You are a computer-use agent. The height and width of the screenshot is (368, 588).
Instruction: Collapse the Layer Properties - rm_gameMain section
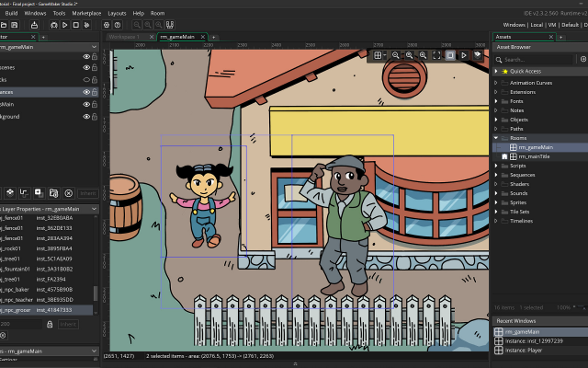(94, 209)
